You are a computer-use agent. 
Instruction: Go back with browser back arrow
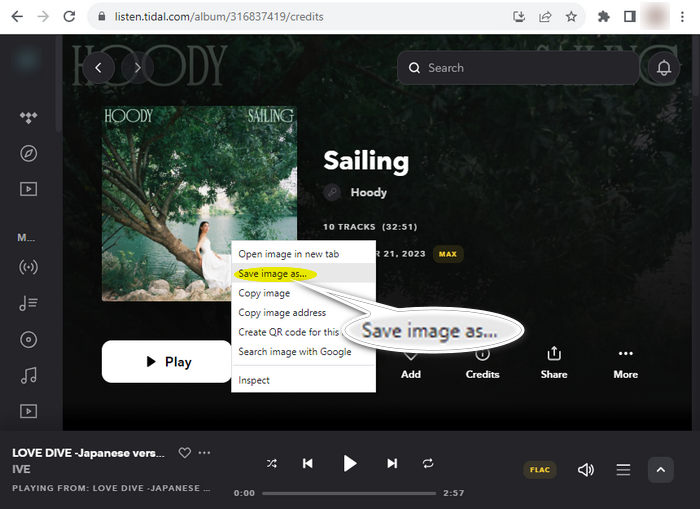coord(17,17)
